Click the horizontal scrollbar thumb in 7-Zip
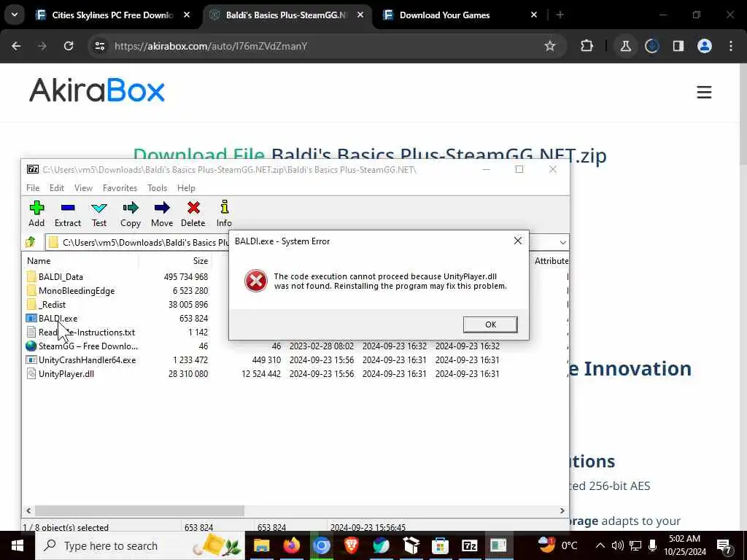747x560 pixels. [139, 510]
